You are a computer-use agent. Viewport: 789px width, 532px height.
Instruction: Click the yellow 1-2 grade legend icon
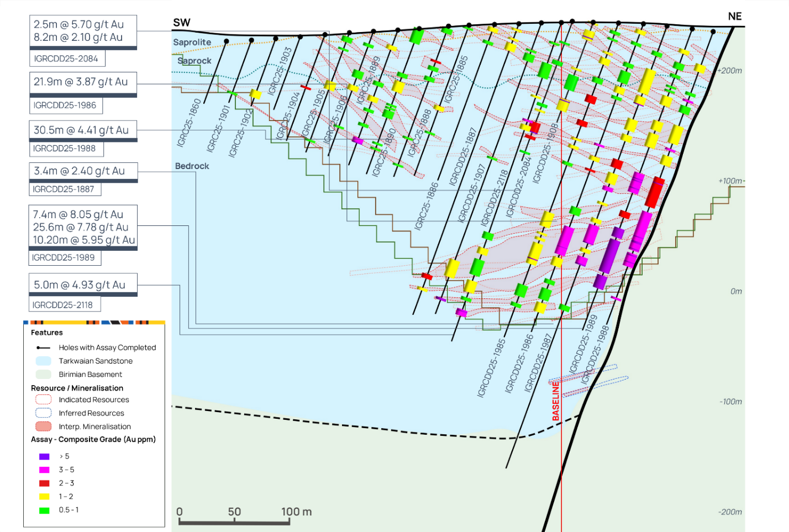pos(44,497)
